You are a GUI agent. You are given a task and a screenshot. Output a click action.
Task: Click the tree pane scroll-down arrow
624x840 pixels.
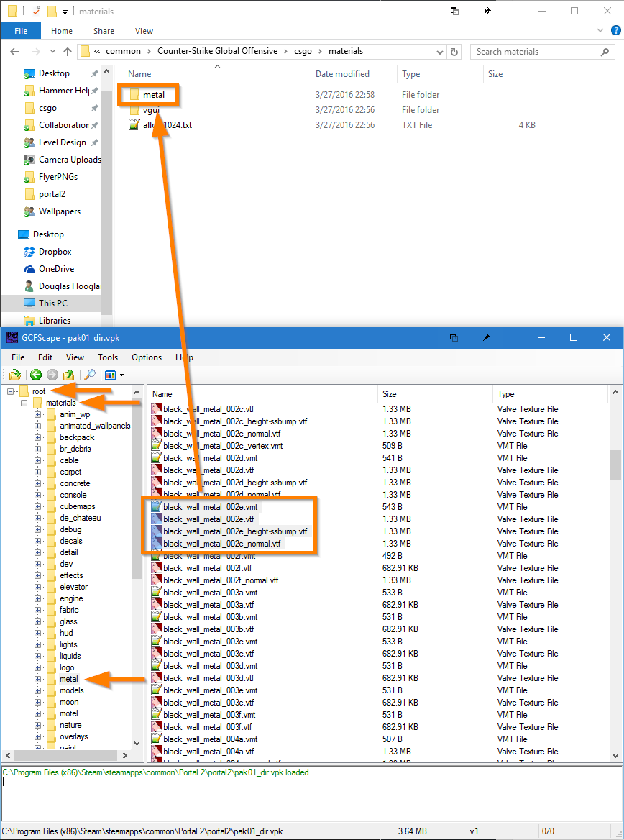pyautogui.click(x=137, y=744)
